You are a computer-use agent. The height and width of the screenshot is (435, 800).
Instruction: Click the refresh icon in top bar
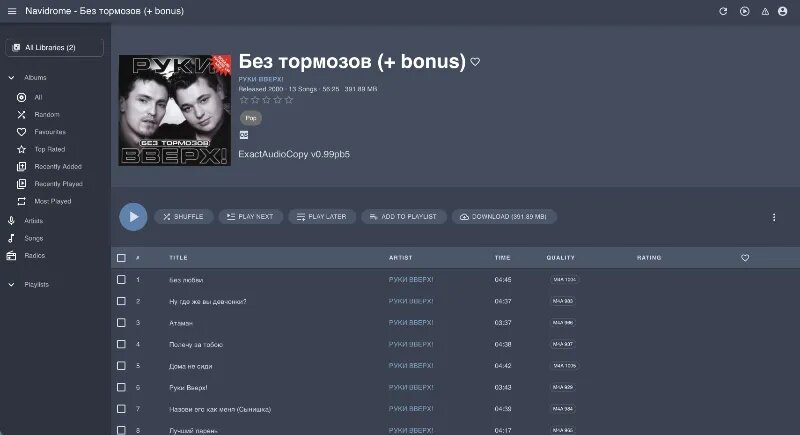click(723, 11)
